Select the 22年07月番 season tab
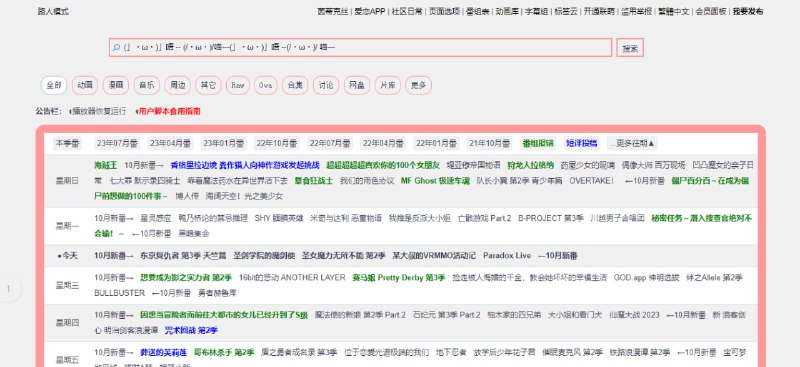 pos(330,143)
